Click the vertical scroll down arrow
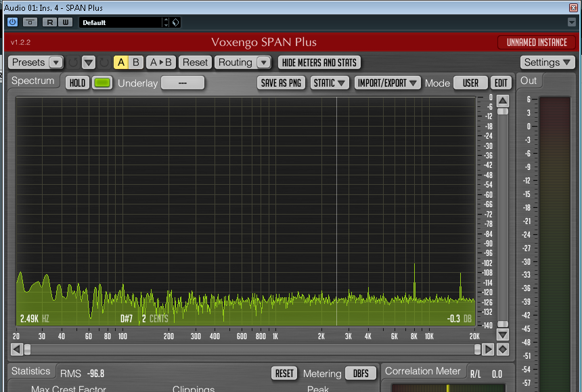Viewport: 582px width, 392px height. click(x=502, y=334)
